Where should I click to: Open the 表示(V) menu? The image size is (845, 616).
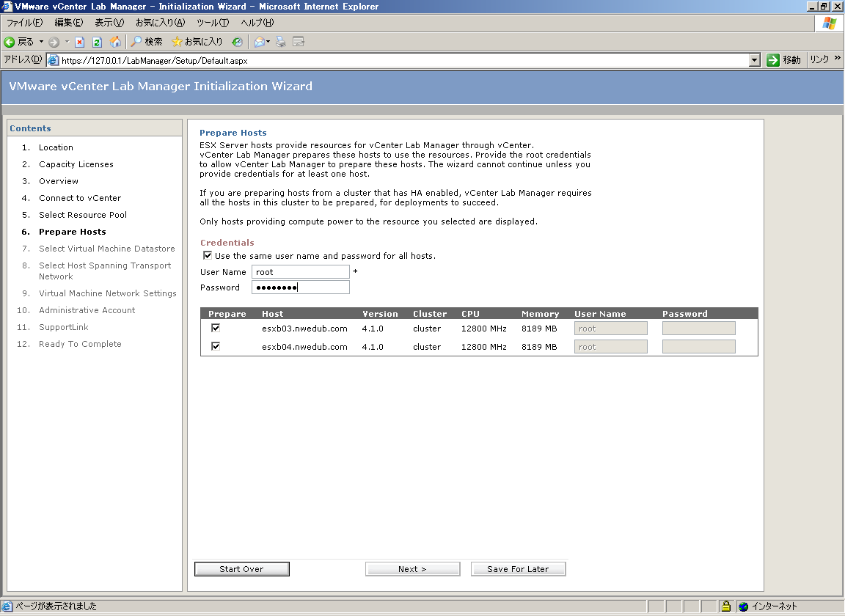109,23
